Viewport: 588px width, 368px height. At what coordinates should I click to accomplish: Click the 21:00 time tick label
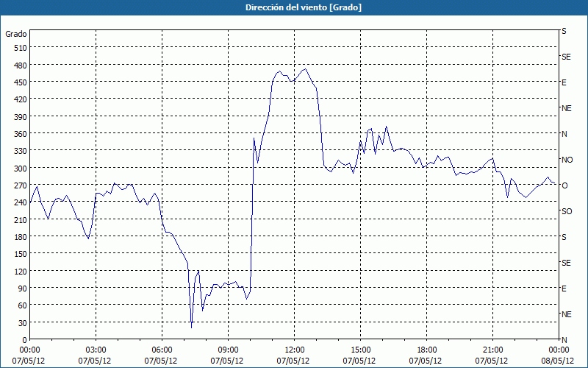[x=492, y=350]
